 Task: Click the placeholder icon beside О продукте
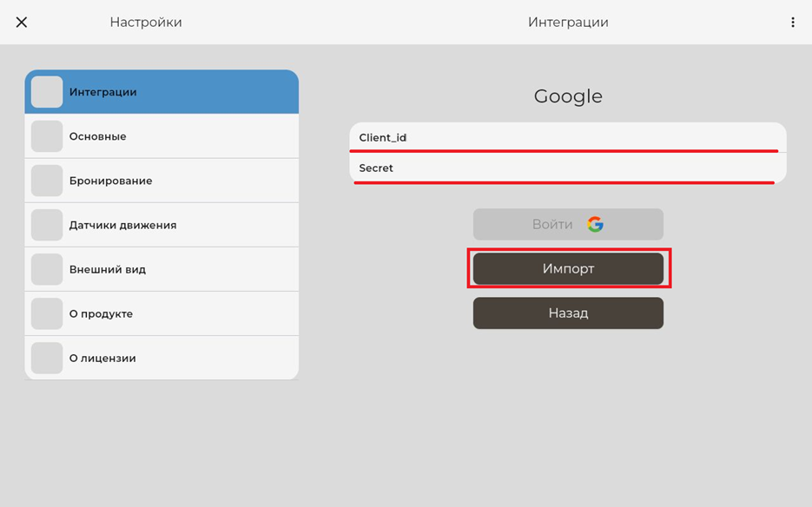(47, 313)
